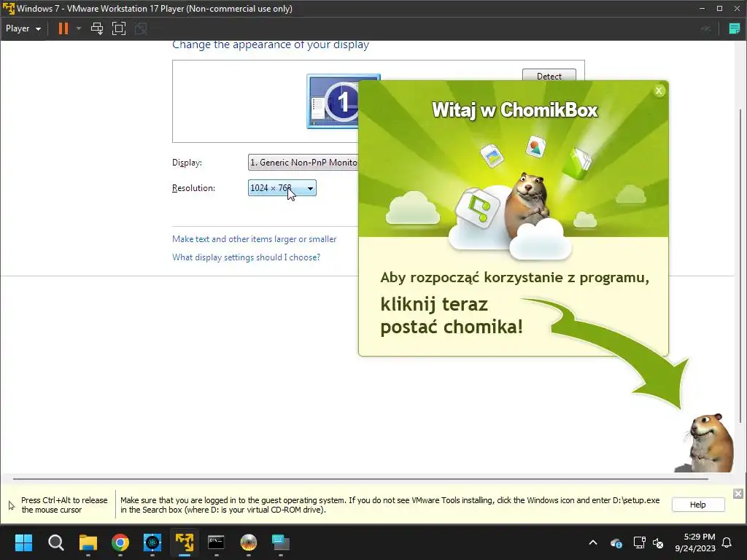Send Ctrl+Alt+Del to virtual machine
The image size is (747, 560).
[97, 28]
